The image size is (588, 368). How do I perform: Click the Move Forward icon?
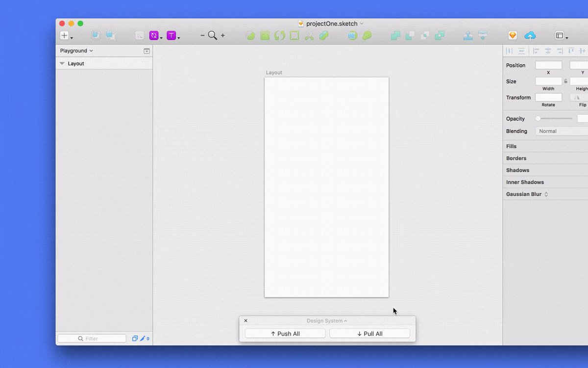(468, 35)
